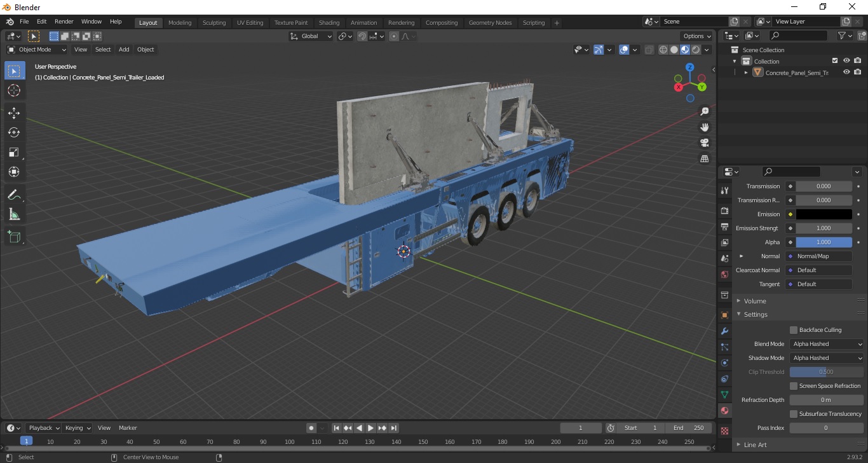Screen dimensions: 868x463
Task: Uncheck Collection exclude-from-view-layer checkbox
Action: click(x=835, y=61)
